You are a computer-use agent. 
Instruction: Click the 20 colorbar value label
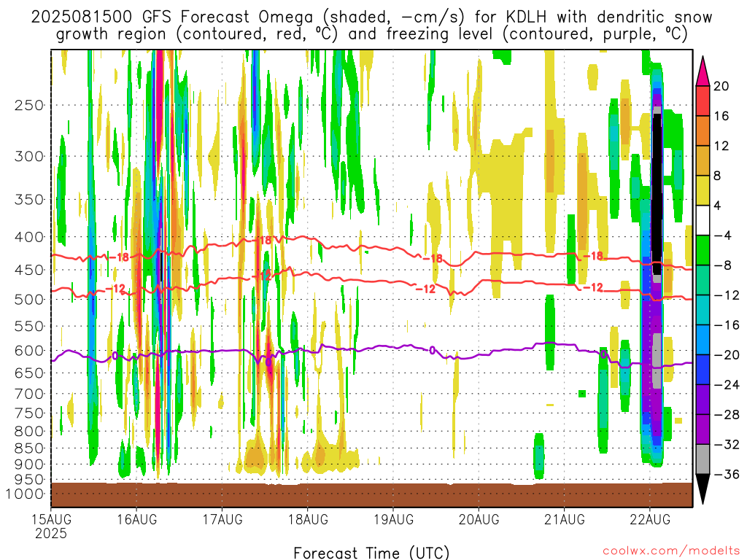[721, 86]
